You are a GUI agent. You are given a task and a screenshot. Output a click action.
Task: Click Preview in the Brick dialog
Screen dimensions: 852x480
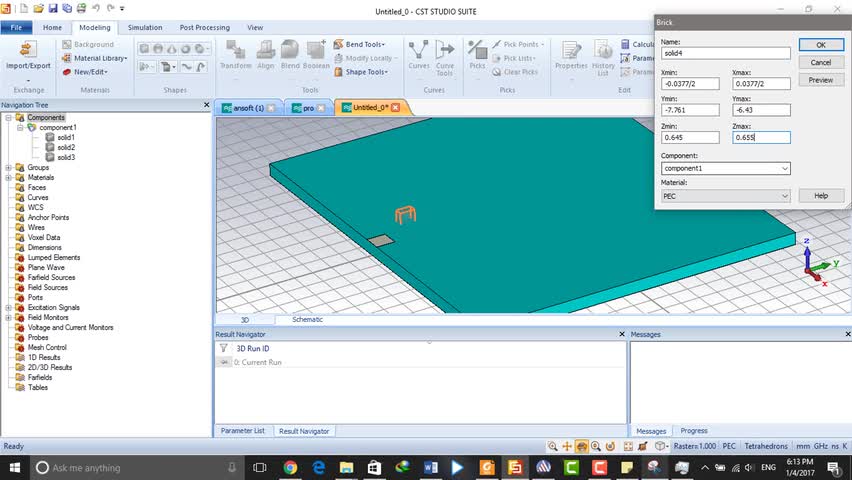pyautogui.click(x=821, y=80)
